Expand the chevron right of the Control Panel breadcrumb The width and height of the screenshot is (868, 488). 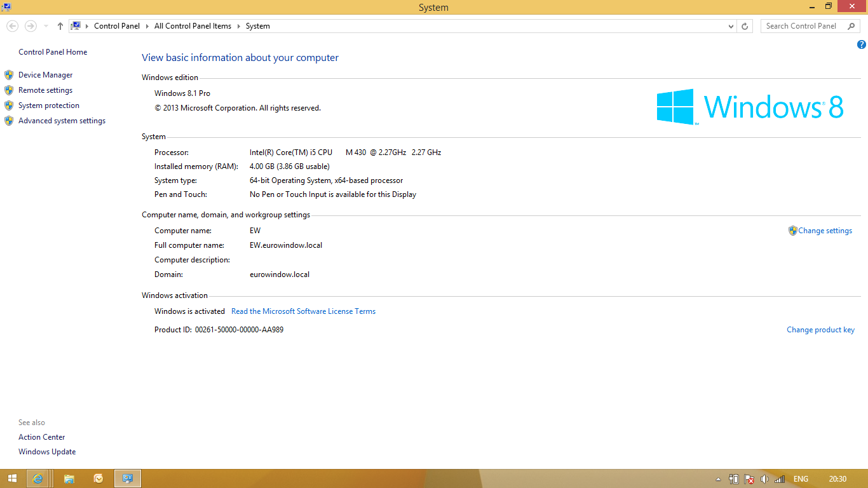tap(147, 26)
